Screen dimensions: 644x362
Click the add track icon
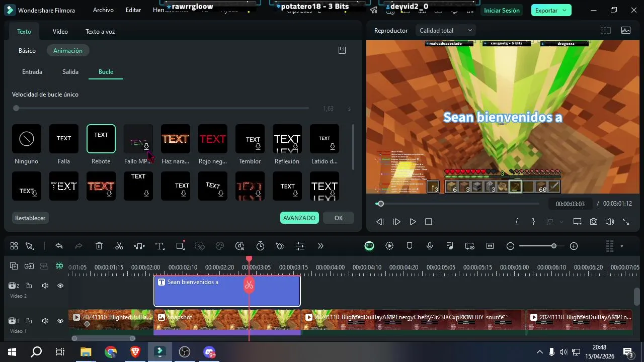[x=14, y=266]
